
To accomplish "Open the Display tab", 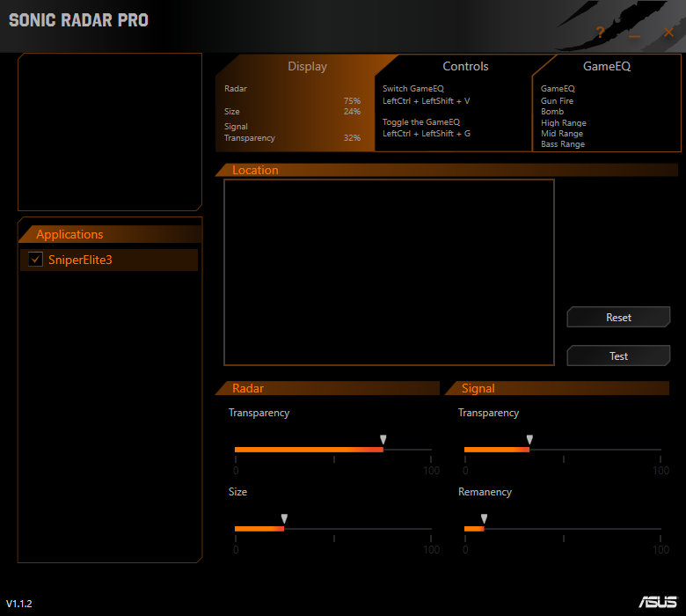I will [x=307, y=66].
